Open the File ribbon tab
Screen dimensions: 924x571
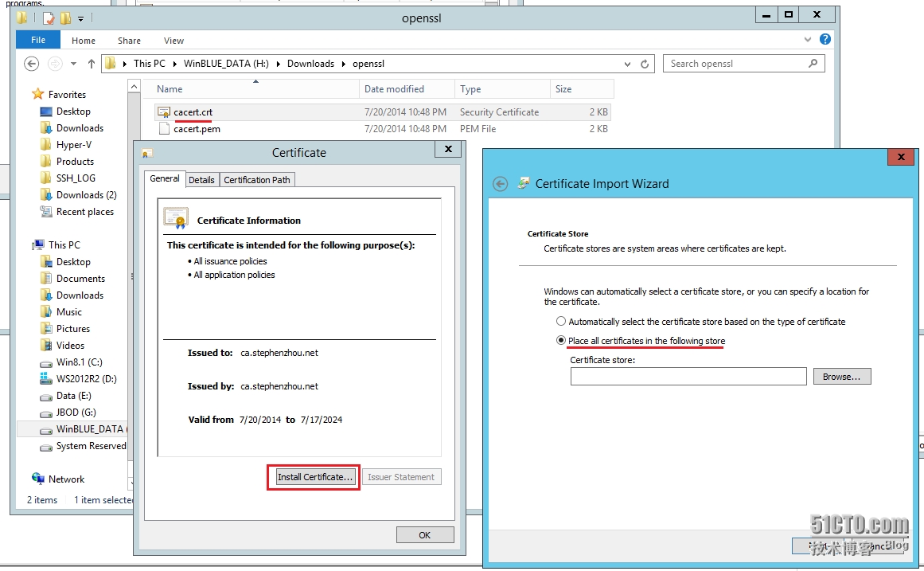pyautogui.click(x=38, y=40)
